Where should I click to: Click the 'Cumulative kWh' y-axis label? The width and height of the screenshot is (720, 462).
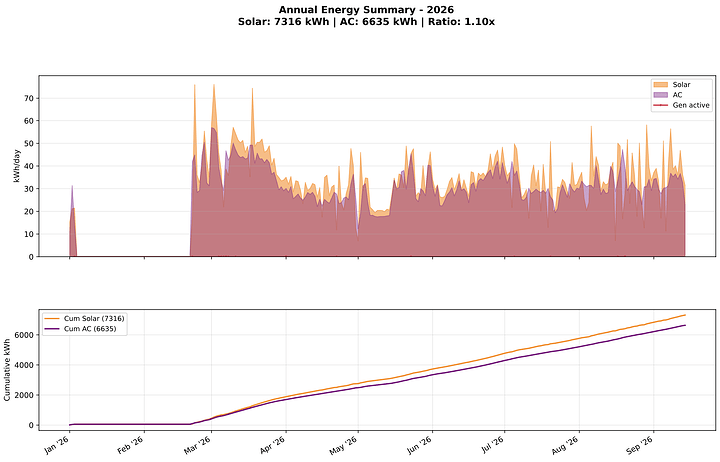[7, 370]
